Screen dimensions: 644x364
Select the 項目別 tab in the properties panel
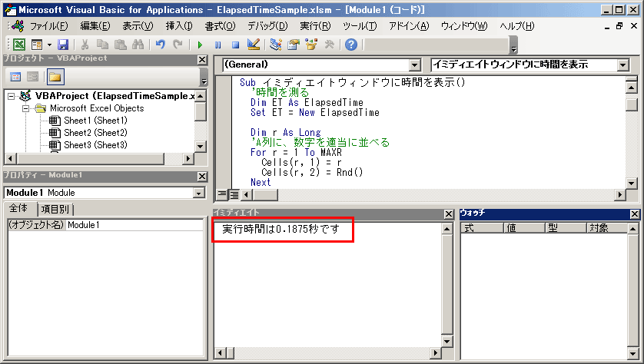55,210
